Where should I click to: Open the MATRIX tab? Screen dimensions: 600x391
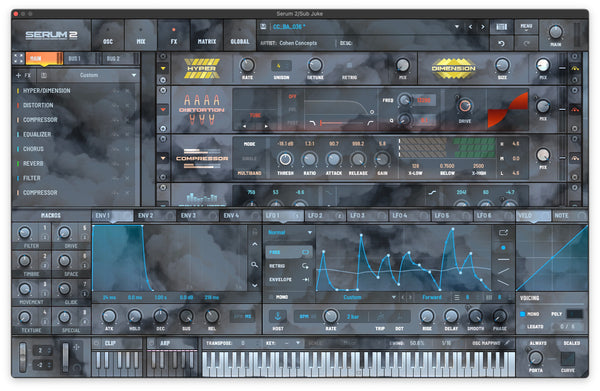pos(207,35)
